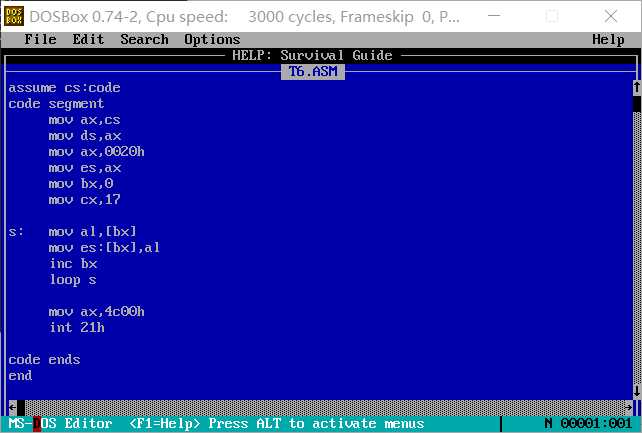Click the 'mov ds,ax' line
Image resolution: width=642 pixels, height=433 pixels.
coord(84,135)
